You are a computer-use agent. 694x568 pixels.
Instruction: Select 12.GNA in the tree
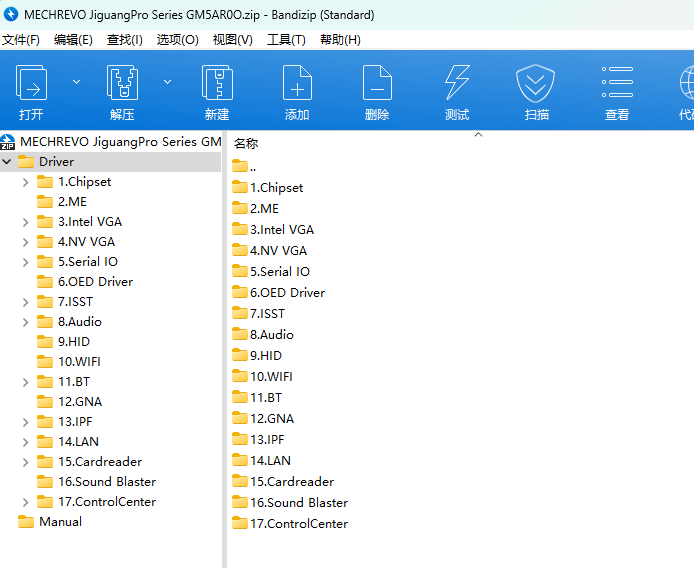click(x=69, y=402)
